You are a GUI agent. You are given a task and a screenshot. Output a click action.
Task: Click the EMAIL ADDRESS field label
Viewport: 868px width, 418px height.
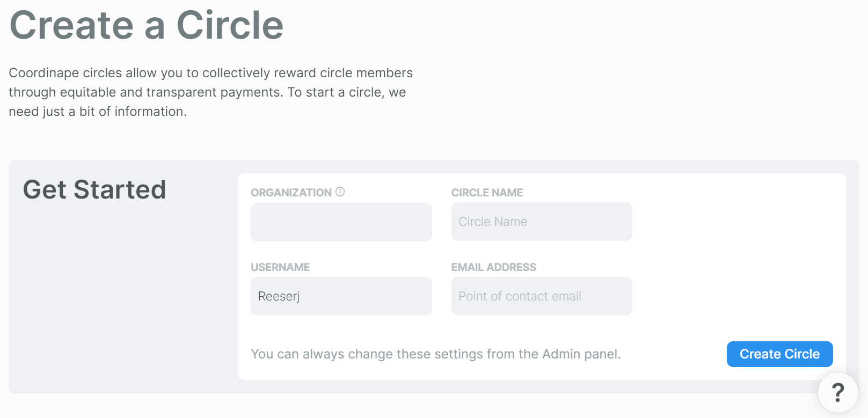click(x=494, y=267)
